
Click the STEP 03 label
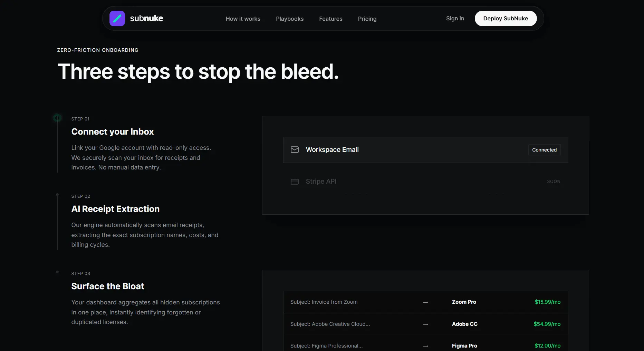pos(81,273)
